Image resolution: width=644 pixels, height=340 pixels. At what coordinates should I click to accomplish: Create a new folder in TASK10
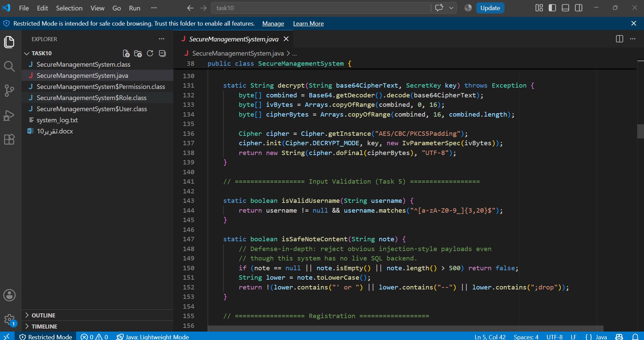coord(138,53)
